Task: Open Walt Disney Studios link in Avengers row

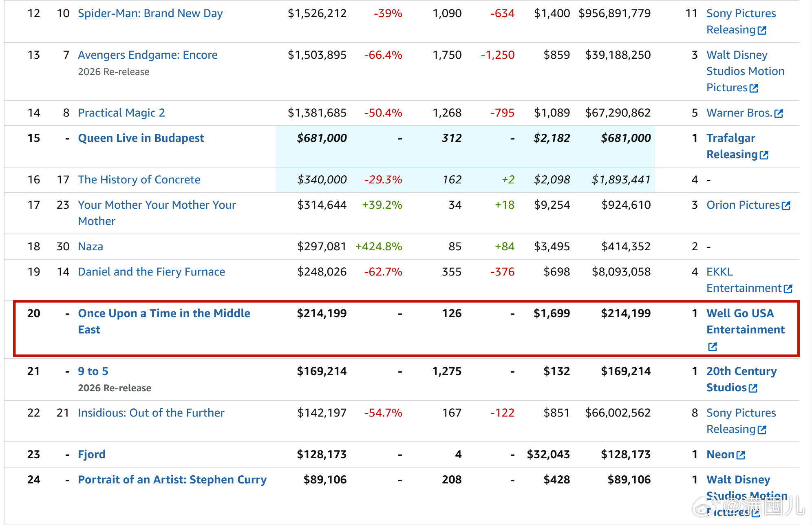Action: point(745,71)
